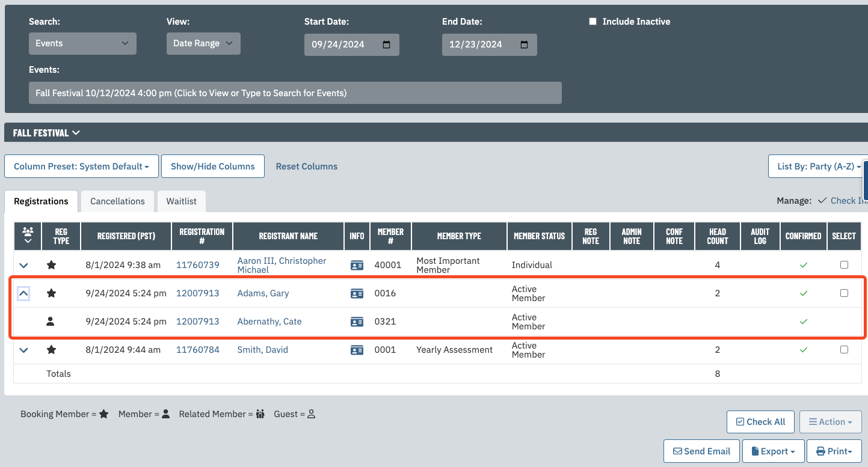The image size is (868, 467).
Task: Open Adams, Gary registrant link
Action: pyautogui.click(x=263, y=293)
